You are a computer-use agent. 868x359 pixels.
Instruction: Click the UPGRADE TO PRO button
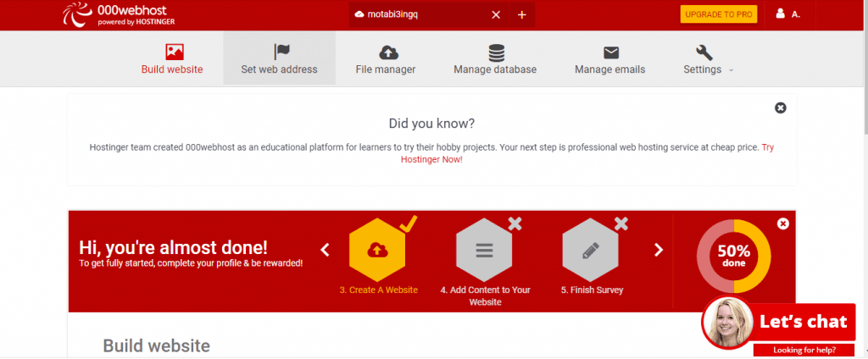tap(718, 15)
